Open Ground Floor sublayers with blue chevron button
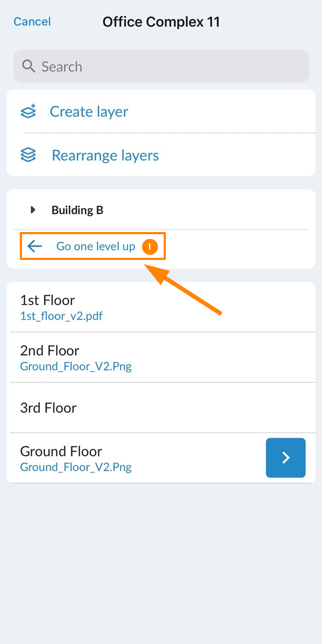 point(286,458)
